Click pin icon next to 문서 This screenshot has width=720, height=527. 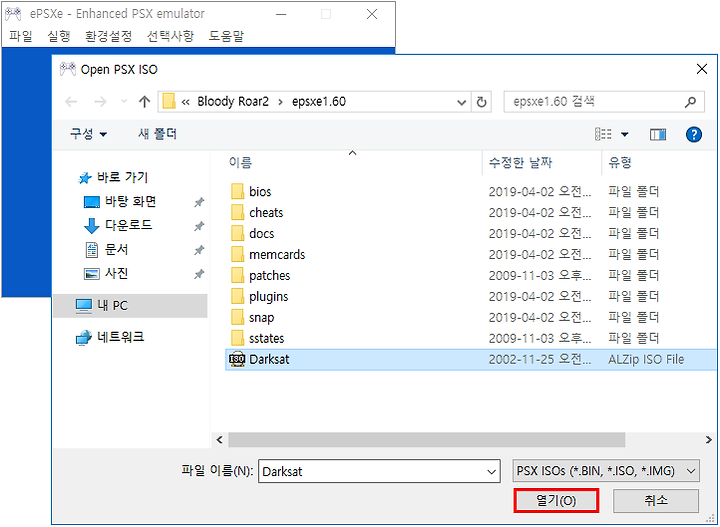pyautogui.click(x=199, y=250)
